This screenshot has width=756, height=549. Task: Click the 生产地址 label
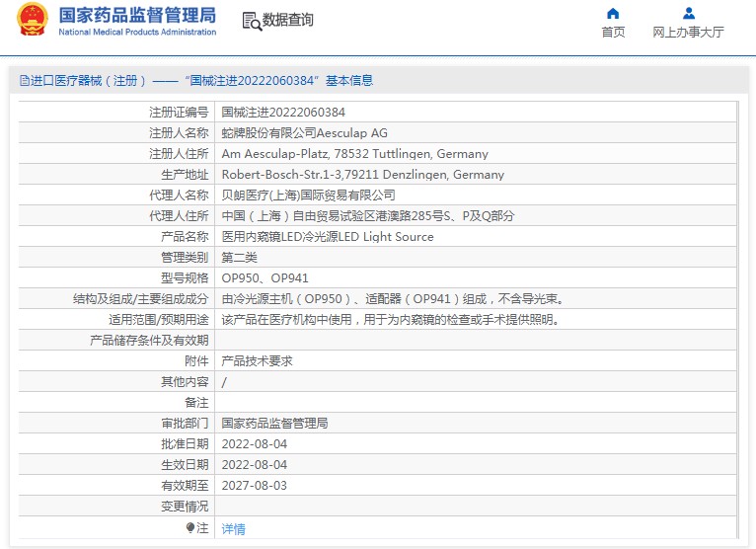[185, 174]
